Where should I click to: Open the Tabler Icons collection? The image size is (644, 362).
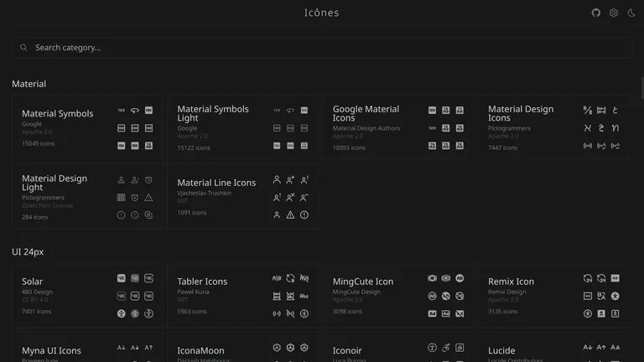(243, 296)
